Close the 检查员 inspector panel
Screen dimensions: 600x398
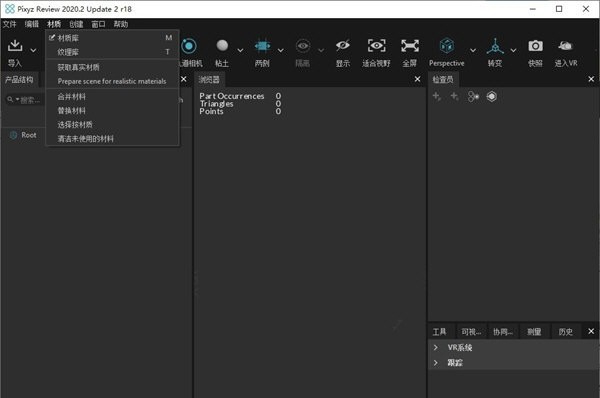pyautogui.click(x=591, y=79)
